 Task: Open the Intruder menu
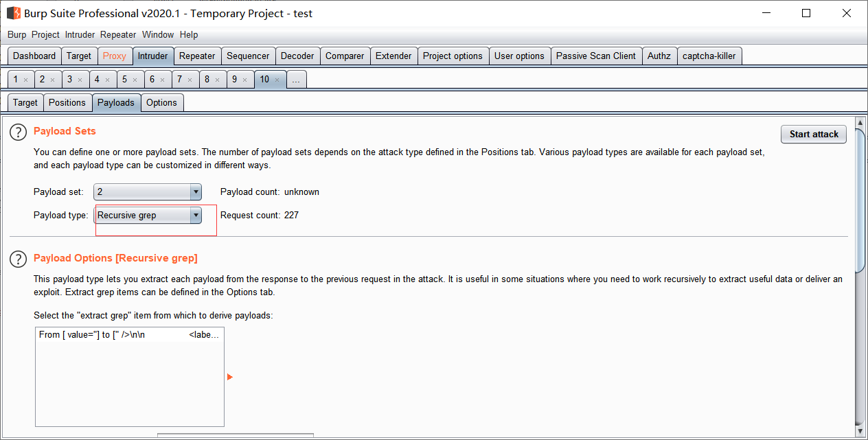pos(80,34)
